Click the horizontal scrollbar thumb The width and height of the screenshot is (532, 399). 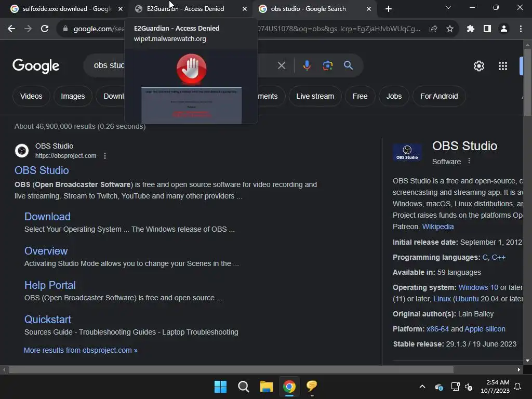pos(231,369)
